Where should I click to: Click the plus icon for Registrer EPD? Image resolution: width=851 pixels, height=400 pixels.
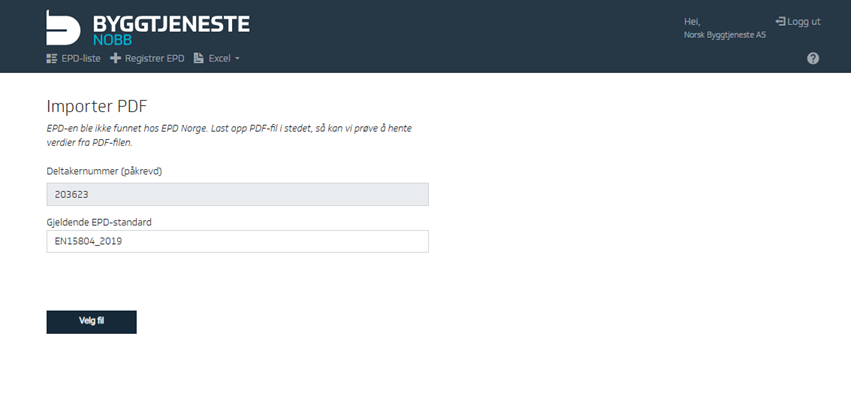(x=115, y=58)
